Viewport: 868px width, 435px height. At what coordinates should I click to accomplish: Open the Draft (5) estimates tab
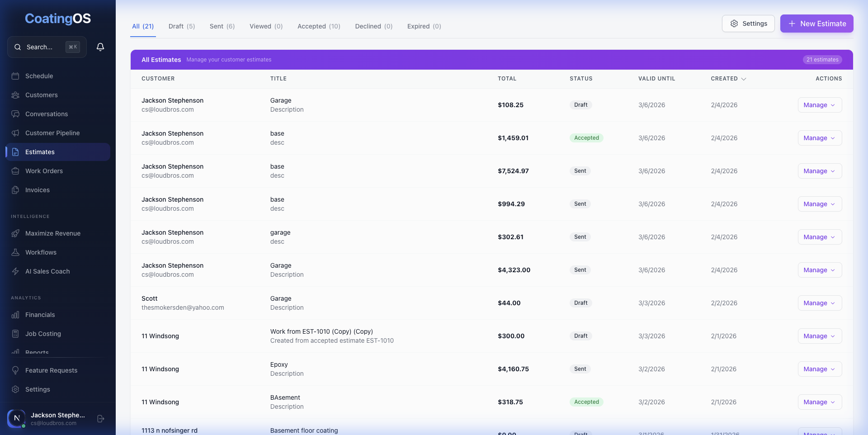(x=181, y=26)
